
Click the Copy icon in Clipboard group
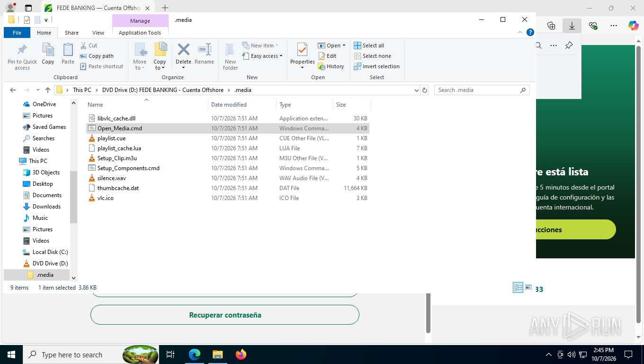[x=48, y=54]
